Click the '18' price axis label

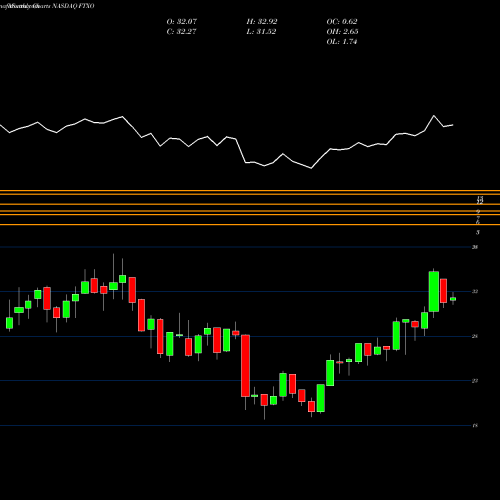[475, 425]
